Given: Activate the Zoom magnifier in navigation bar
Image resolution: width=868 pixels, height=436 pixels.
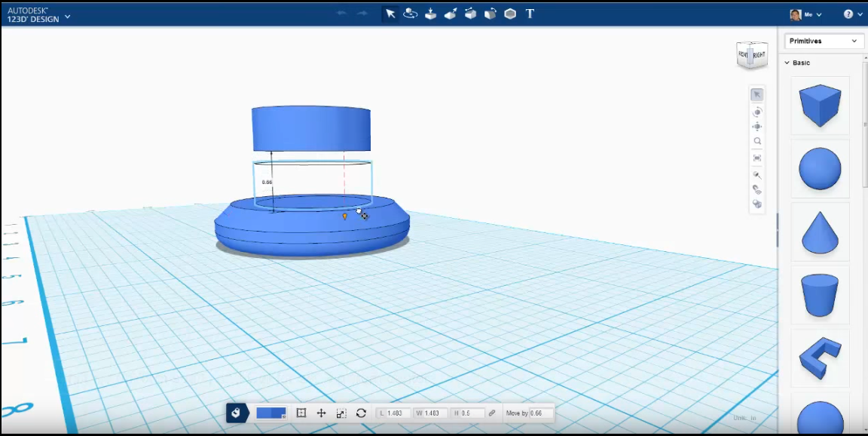Looking at the screenshot, I should (x=756, y=142).
